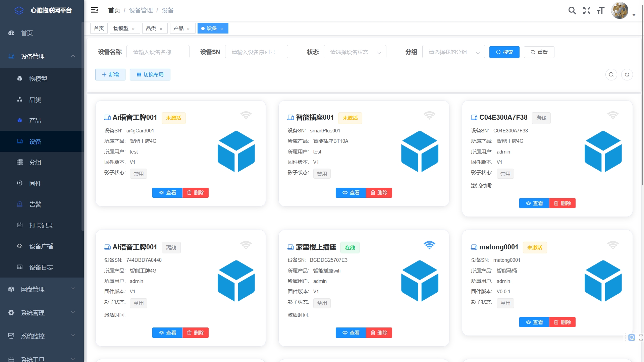Open the 分组 group selection dropdown
644x362 pixels.
point(453,52)
